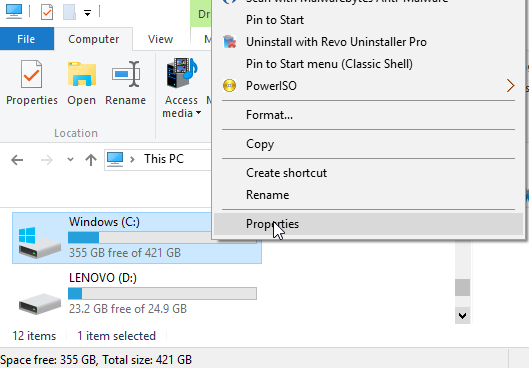
Task: Open the Customize Quick Access Toolbar dropdown
Action: (87, 13)
